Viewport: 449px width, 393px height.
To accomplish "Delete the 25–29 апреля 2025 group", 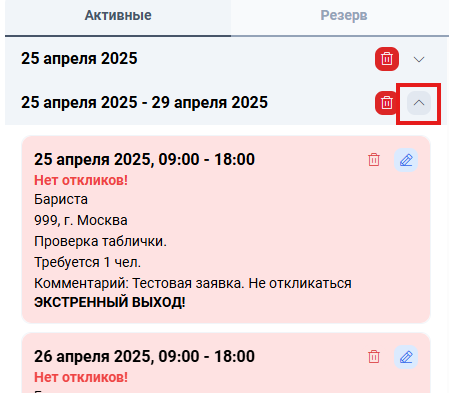I will [x=387, y=103].
